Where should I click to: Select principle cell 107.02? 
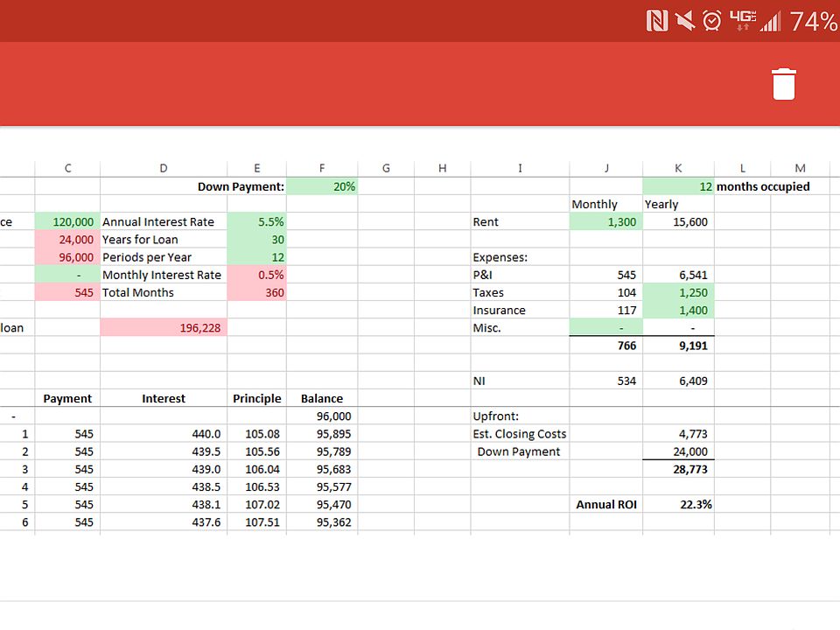click(x=257, y=505)
